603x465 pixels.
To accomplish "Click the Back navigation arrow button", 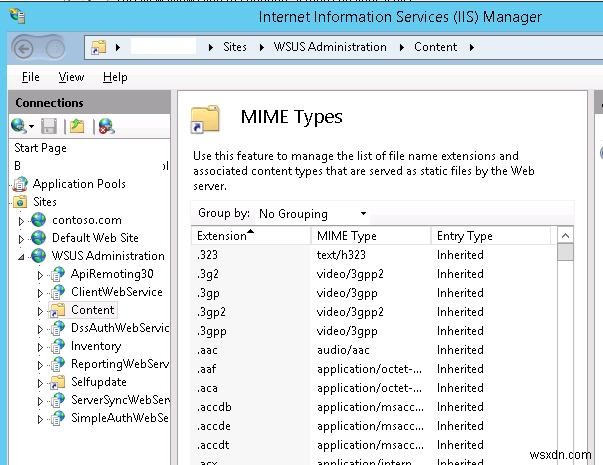I will [x=23, y=48].
